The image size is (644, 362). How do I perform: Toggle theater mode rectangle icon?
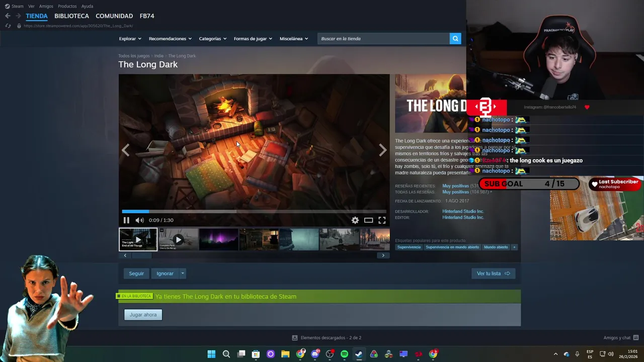coord(369,220)
